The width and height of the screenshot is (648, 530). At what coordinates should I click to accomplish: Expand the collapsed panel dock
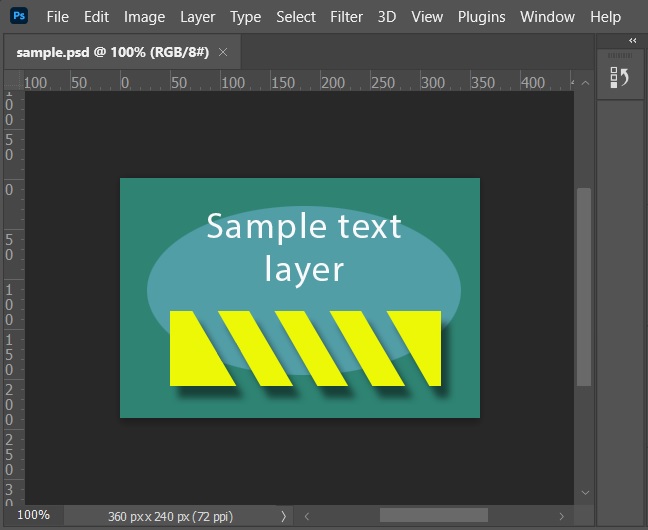tap(632, 40)
